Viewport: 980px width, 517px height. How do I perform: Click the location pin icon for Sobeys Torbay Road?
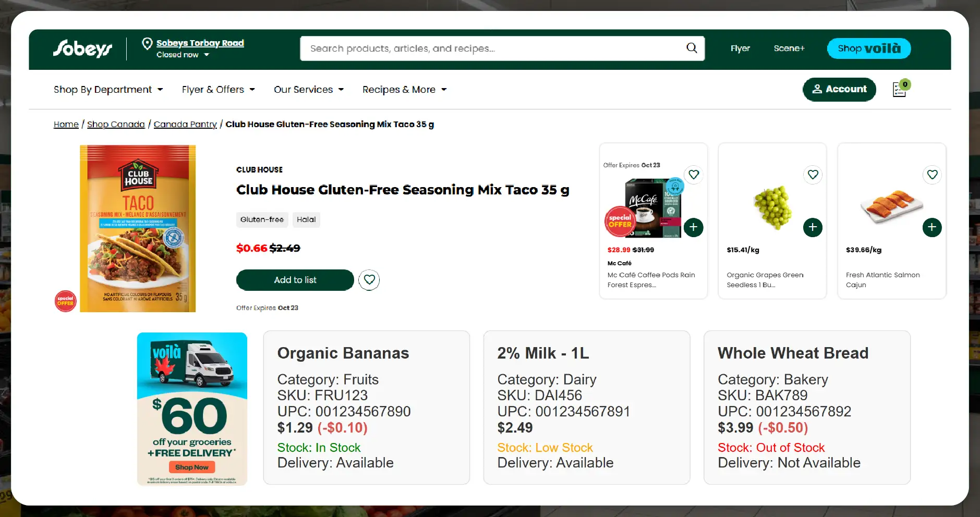point(148,44)
